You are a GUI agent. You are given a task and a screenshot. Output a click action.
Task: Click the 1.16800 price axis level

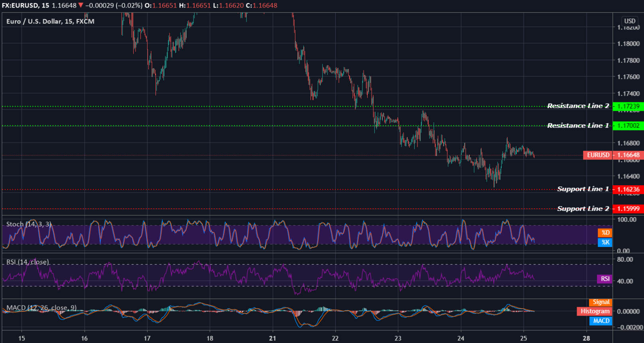628,143
